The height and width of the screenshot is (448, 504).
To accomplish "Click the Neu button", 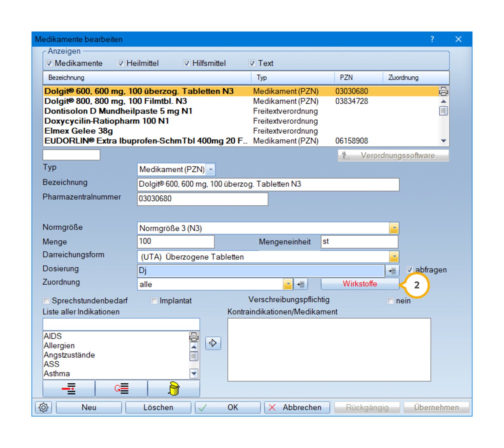I will click(x=89, y=407).
